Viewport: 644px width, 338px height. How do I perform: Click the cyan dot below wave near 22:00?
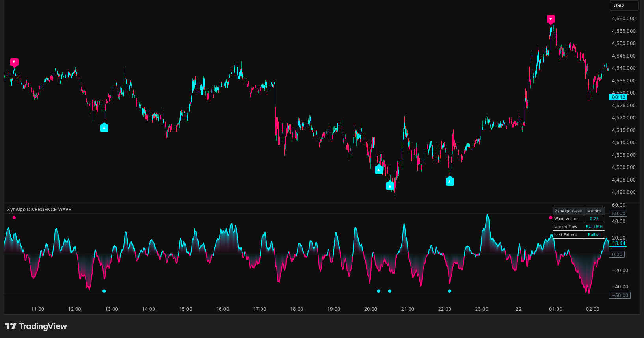coord(450,291)
